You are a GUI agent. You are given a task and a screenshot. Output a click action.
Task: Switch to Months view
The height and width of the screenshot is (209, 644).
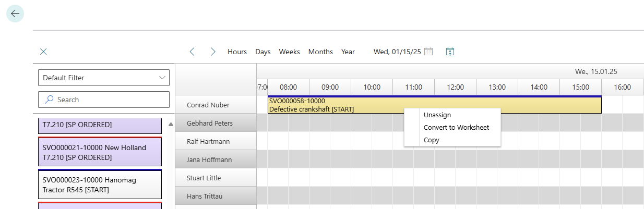pos(320,52)
